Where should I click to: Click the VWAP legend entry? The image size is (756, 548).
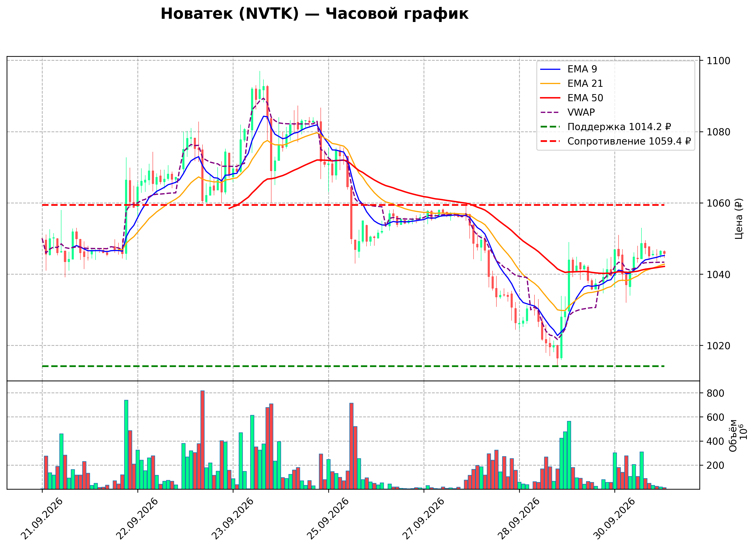click(x=568, y=112)
